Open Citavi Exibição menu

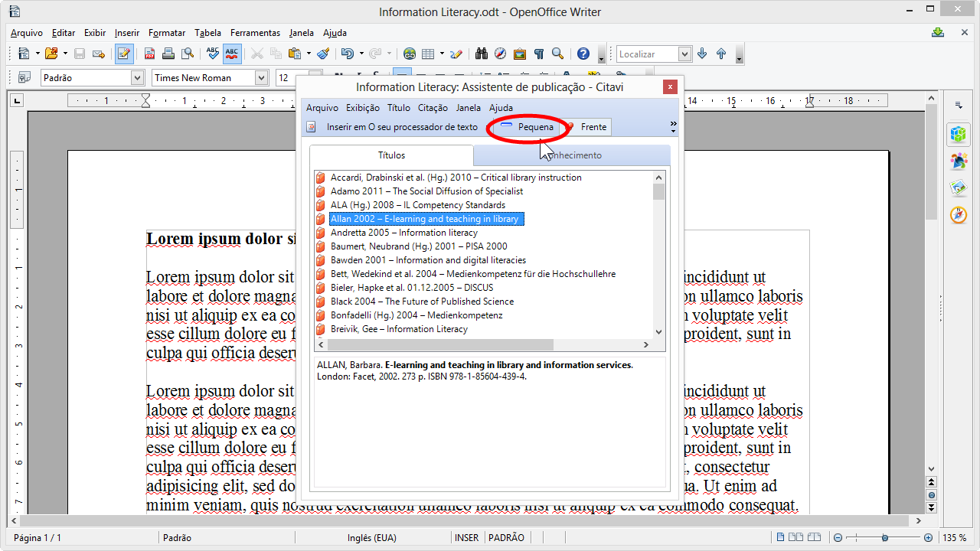click(x=362, y=108)
